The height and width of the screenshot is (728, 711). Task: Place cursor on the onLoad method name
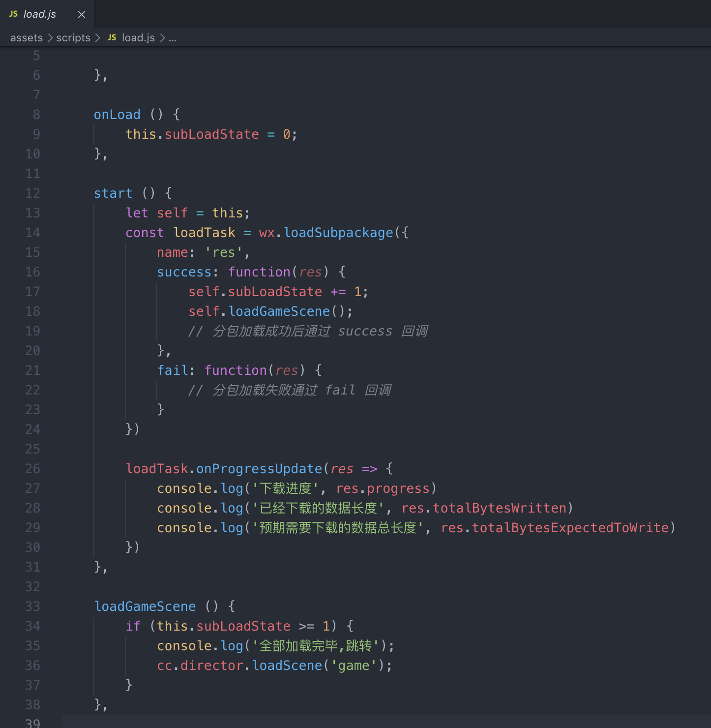tap(117, 115)
